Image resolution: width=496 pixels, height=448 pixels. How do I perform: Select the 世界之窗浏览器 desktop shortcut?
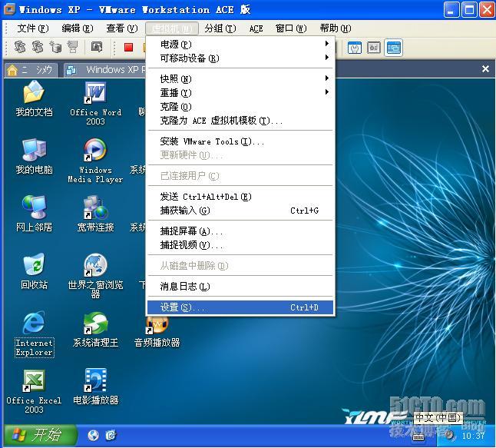pos(95,276)
